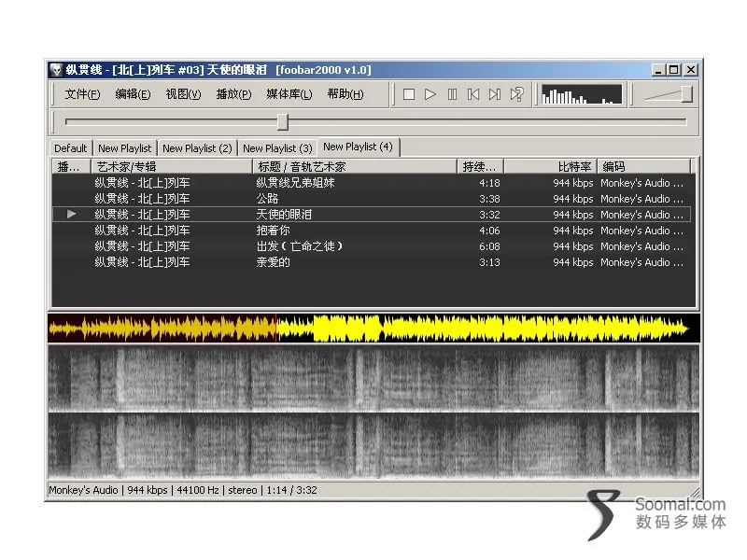The width and height of the screenshot is (747, 560).
Task: Switch to New Playlist (2) tab
Action: tap(197, 148)
